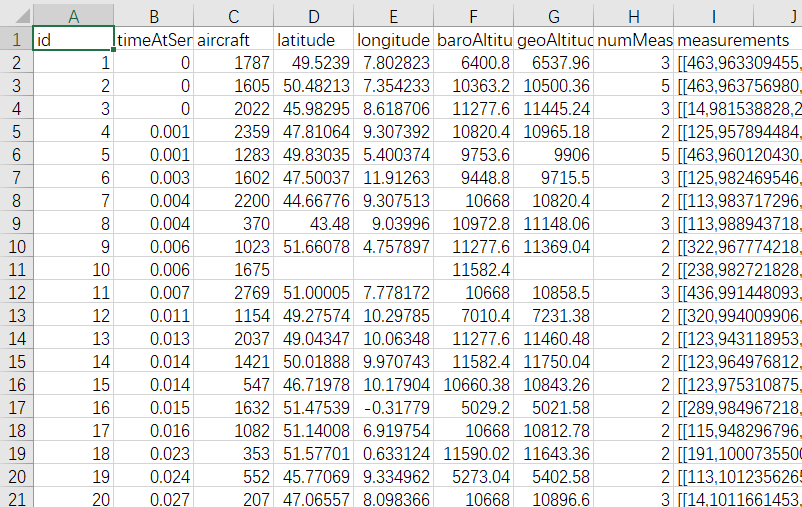Screen dimensions: 802x507
Task: Select the column G header
Action: [554, 15]
